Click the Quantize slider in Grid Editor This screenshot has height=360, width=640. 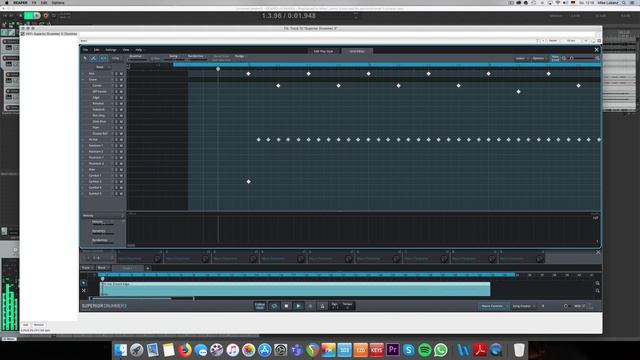click(137, 60)
